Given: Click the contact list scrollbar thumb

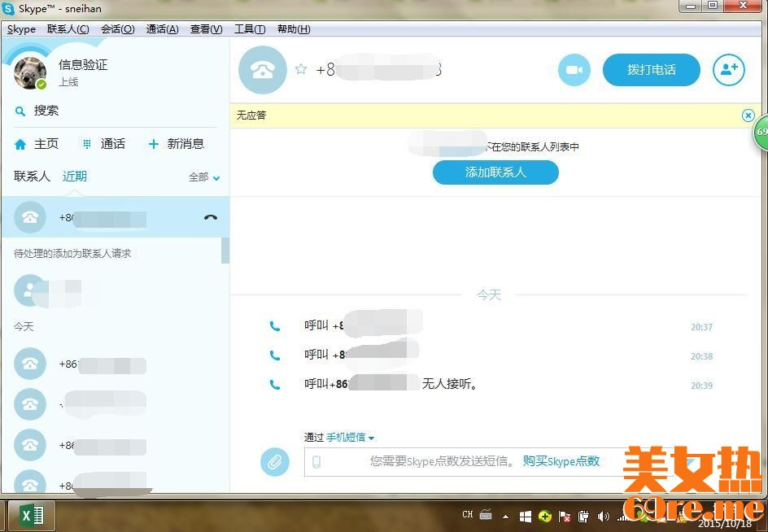Looking at the screenshot, I should [225, 250].
